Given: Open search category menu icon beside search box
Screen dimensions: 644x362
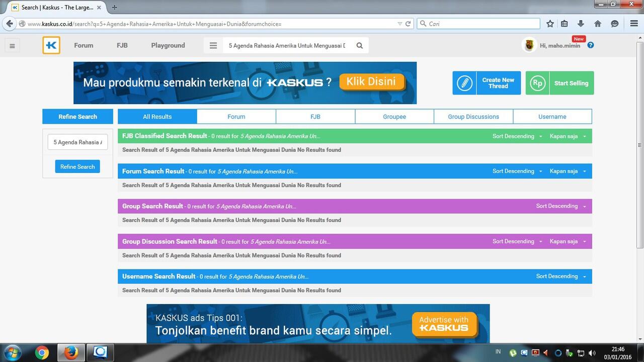Looking at the screenshot, I should 213,45.
